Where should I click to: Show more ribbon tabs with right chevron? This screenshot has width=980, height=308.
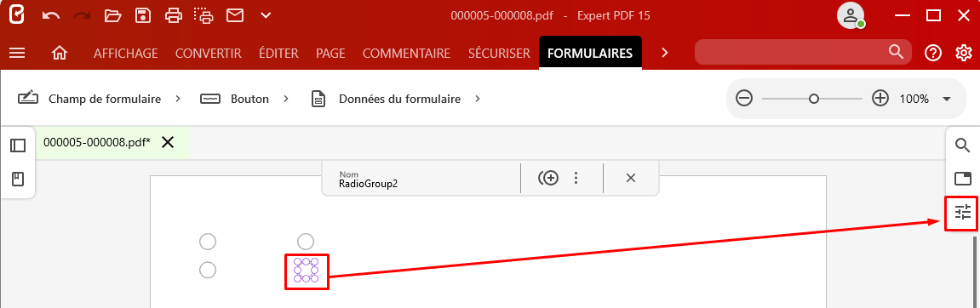pyautogui.click(x=665, y=53)
